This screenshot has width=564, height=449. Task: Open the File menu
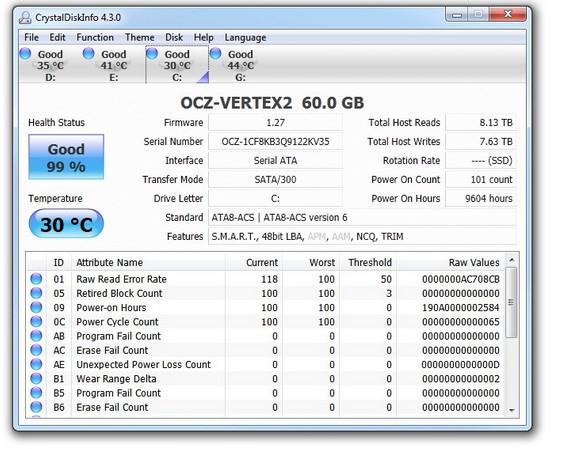pyautogui.click(x=31, y=37)
